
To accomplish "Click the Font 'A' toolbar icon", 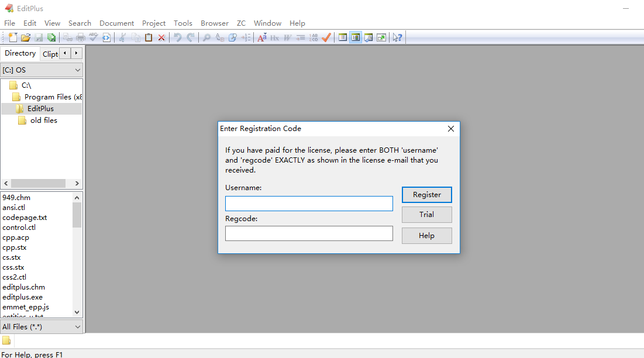I will point(261,37).
